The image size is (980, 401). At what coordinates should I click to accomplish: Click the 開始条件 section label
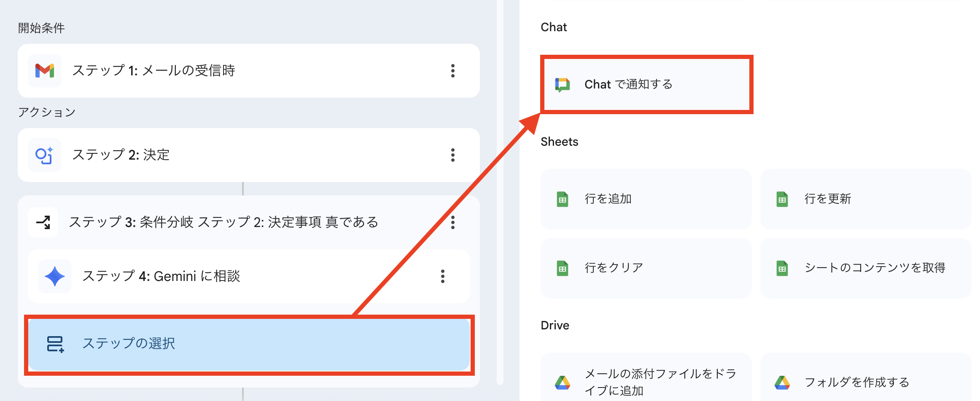point(41,28)
